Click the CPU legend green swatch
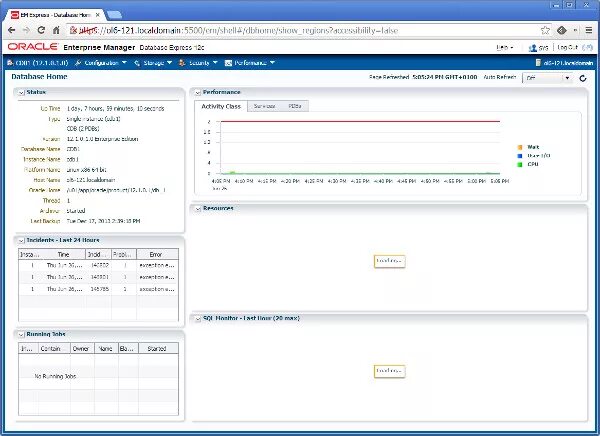The height and width of the screenshot is (436, 600). (520, 165)
